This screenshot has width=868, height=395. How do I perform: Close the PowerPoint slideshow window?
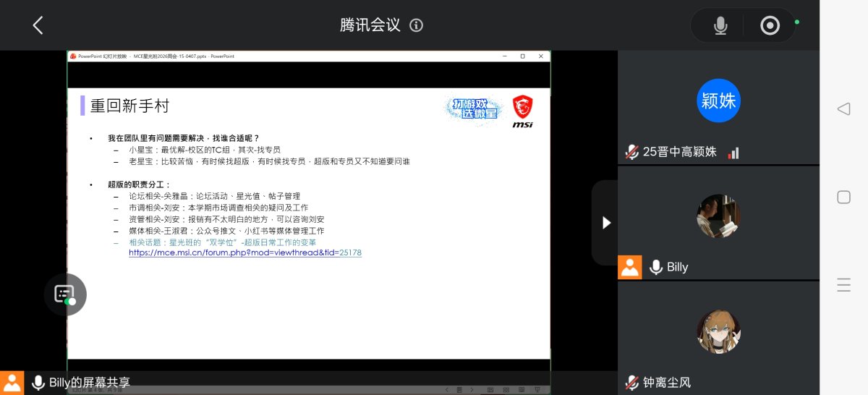tap(540, 56)
